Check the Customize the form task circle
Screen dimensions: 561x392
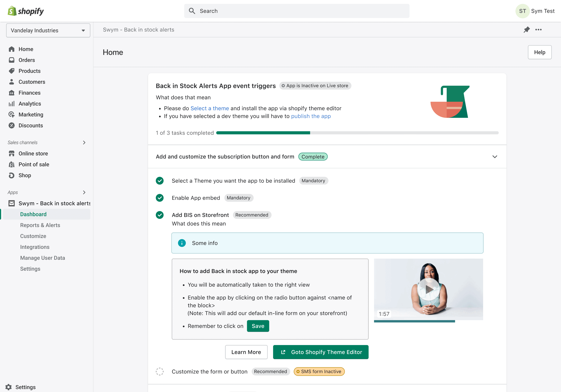(160, 371)
